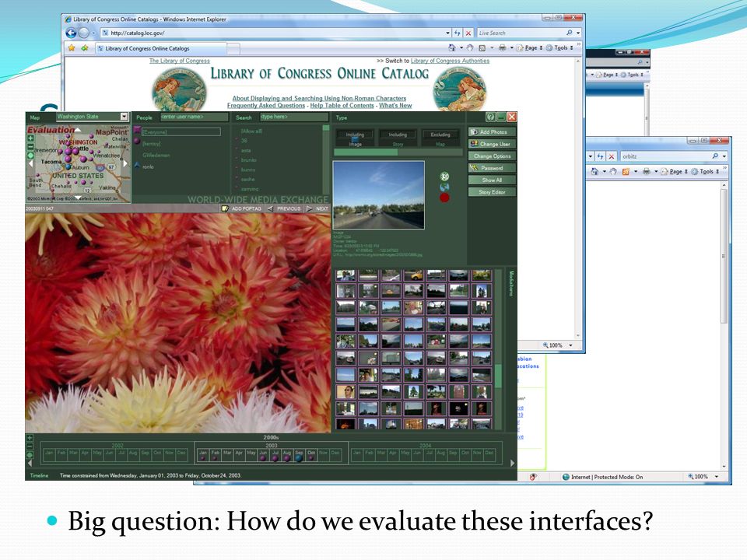Open the Washington State map dropdown

[x=124, y=116]
